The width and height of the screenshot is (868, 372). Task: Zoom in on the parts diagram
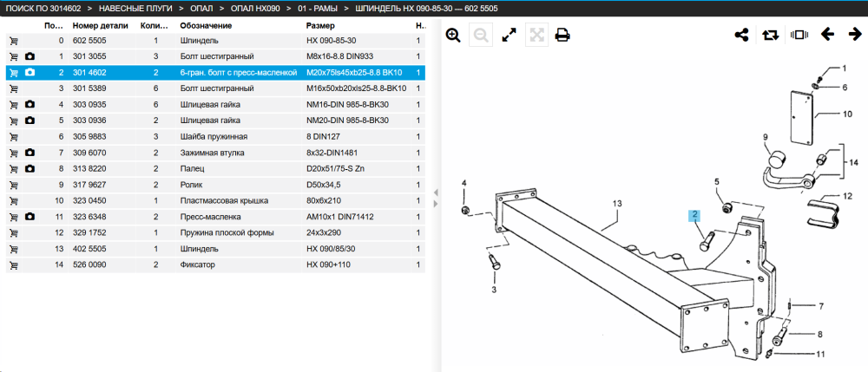click(x=453, y=36)
